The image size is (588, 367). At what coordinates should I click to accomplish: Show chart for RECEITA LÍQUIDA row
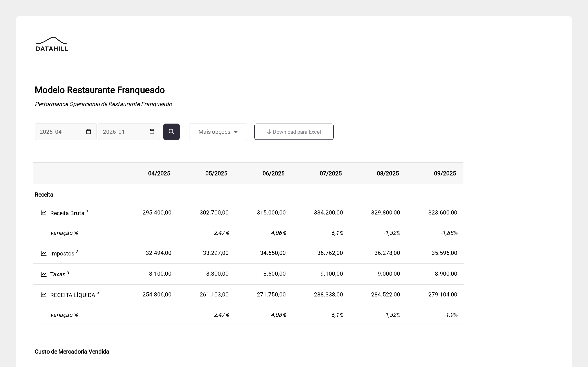pos(43,295)
